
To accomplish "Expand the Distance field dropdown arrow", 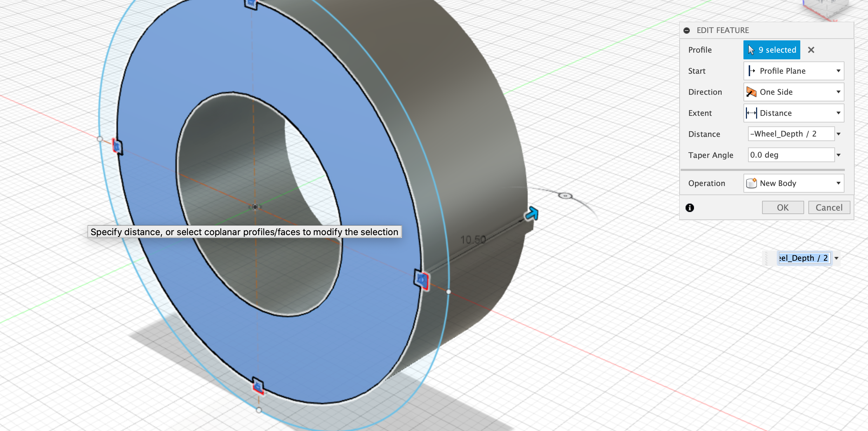I will [x=839, y=134].
